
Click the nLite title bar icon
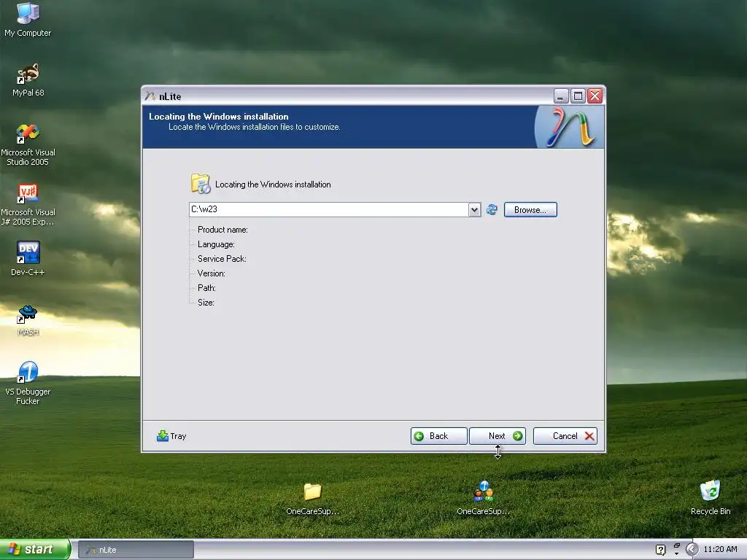tap(150, 96)
